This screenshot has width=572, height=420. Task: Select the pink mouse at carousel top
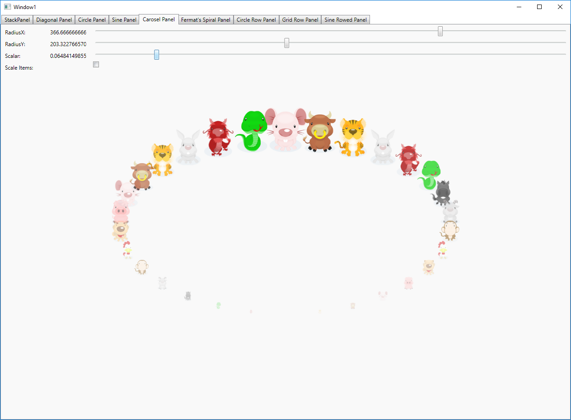[x=286, y=129]
